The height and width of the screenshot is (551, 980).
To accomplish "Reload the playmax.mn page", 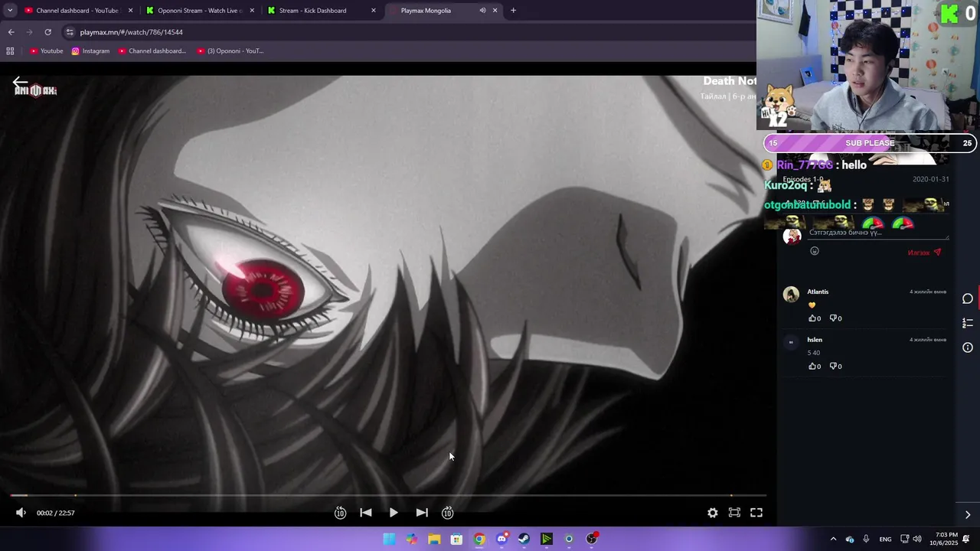I will pyautogui.click(x=47, y=32).
